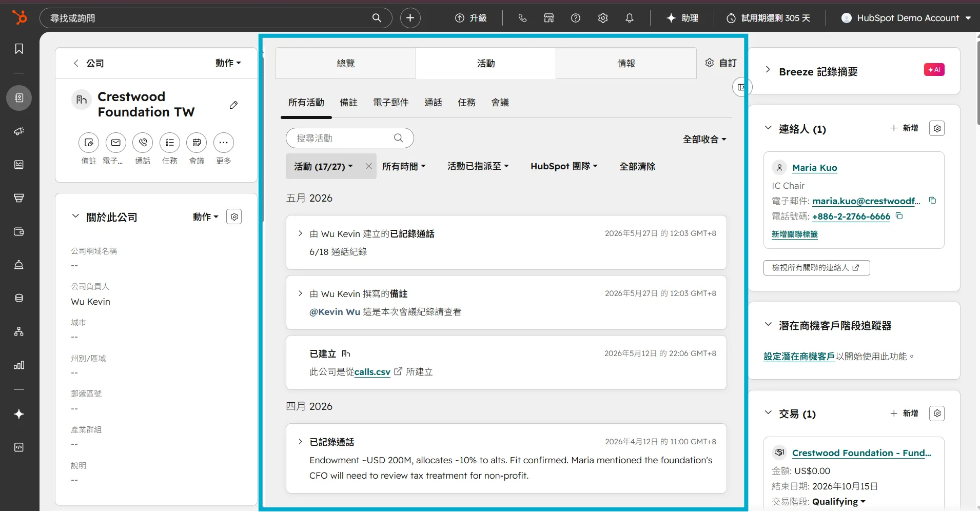This screenshot has width=980, height=512.
Task: Open the Qualifying deal stage dropdown
Action: click(839, 501)
